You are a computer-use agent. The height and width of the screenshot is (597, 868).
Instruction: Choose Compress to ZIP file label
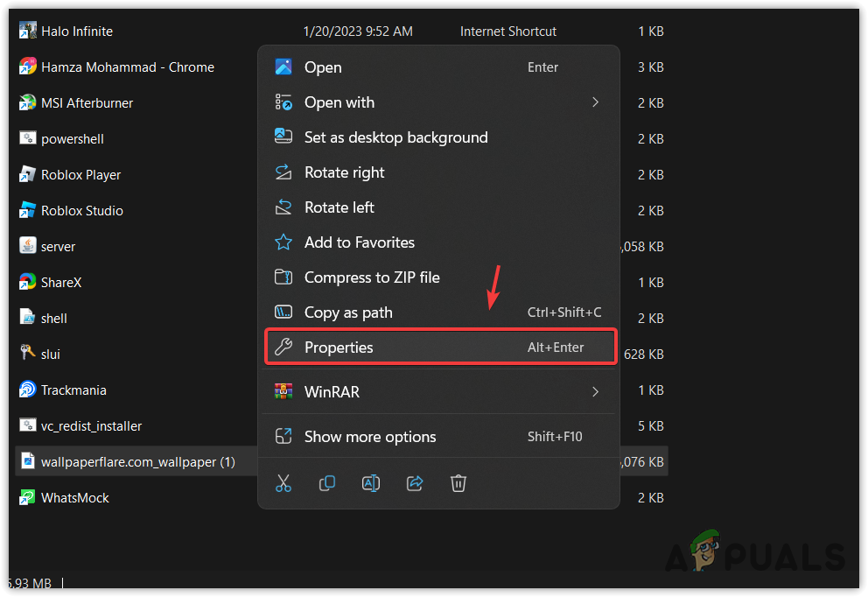[x=372, y=277]
